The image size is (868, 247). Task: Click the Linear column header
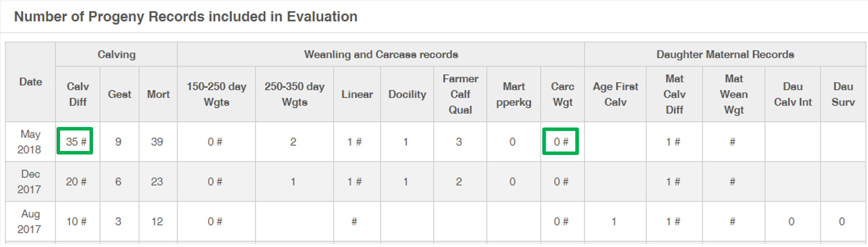coord(357,94)
